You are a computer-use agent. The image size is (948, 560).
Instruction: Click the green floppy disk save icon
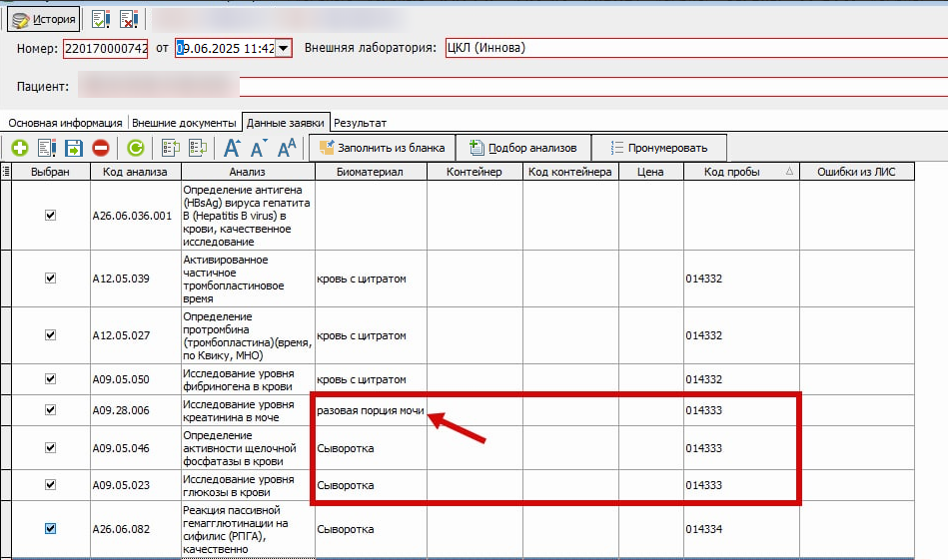[x=73, y=148]
